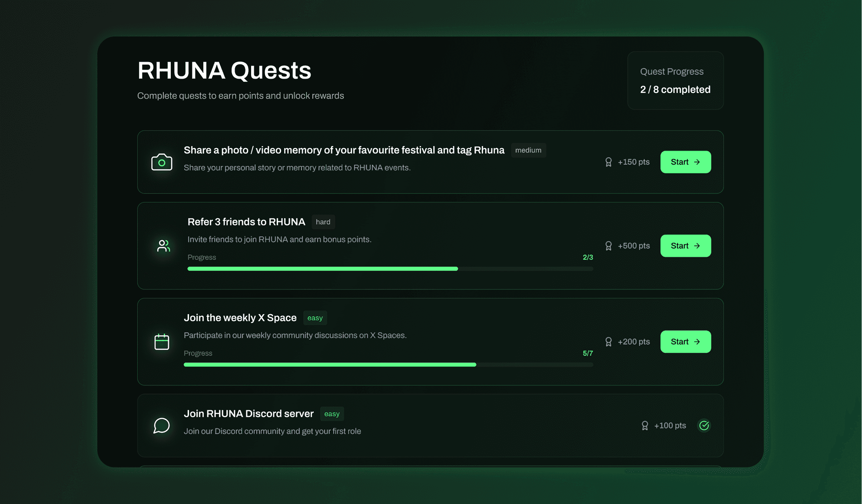Screen dimensions: 862x504
Task: Click the award ribbon icon beside +500 pts
Action: (x=608, y=246)
